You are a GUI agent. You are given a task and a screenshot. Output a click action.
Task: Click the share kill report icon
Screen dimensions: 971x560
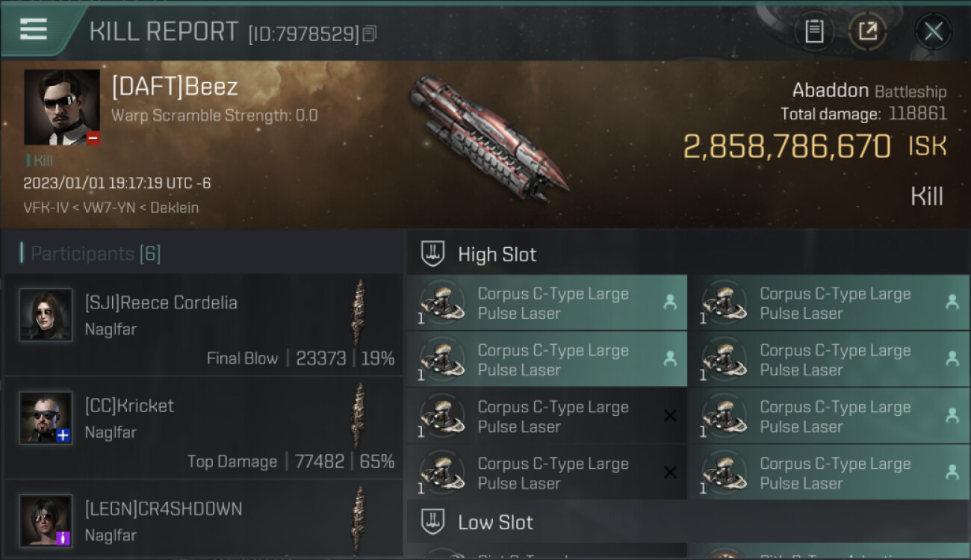(867, 31)
